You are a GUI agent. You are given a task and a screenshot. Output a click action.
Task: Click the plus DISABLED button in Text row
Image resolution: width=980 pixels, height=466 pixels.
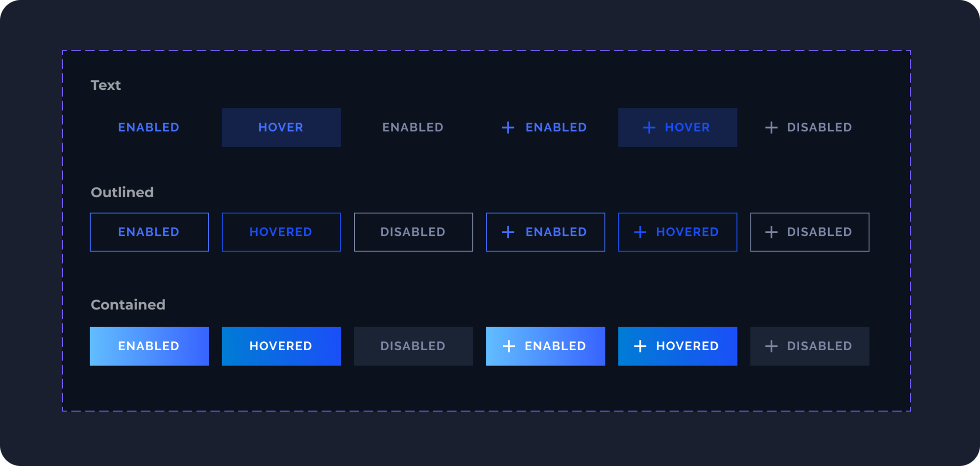click(809, 128)
